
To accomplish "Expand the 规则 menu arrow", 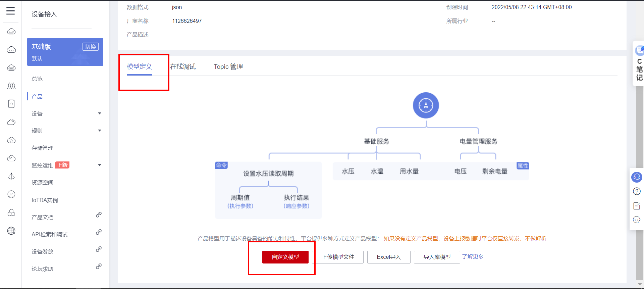I will point(100,131).
